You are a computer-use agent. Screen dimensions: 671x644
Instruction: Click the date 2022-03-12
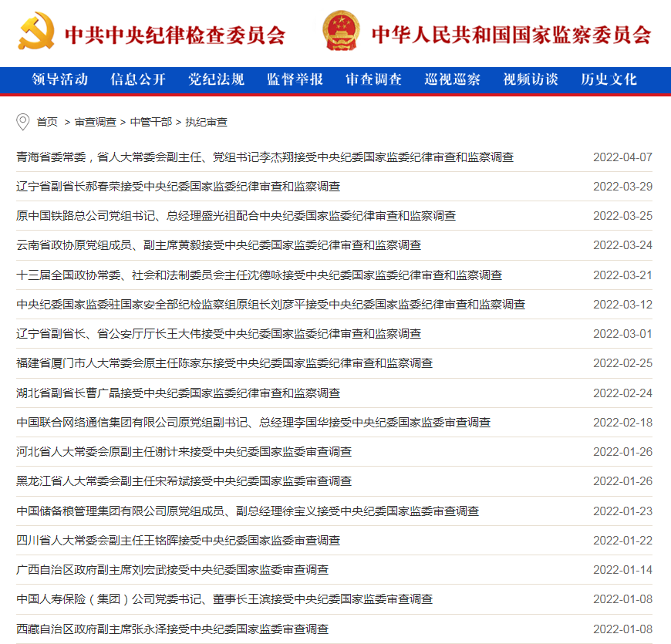[622, 305]
